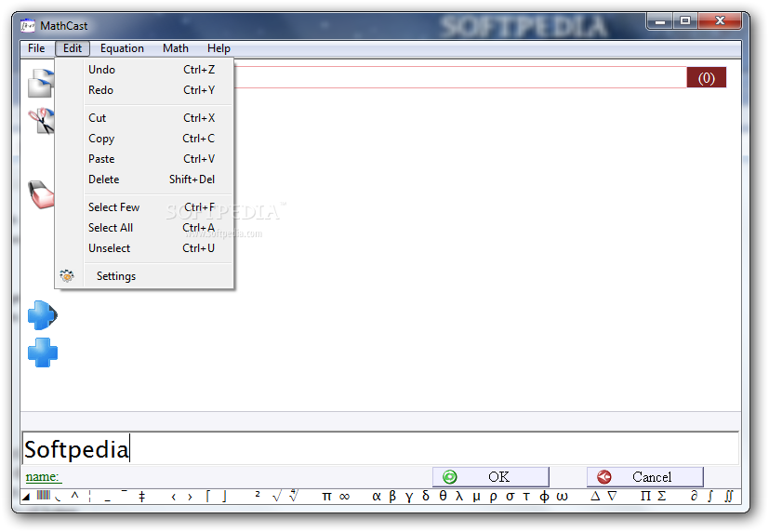
Task: Click the MathCast title bar app icon
Action: point(28,25)
